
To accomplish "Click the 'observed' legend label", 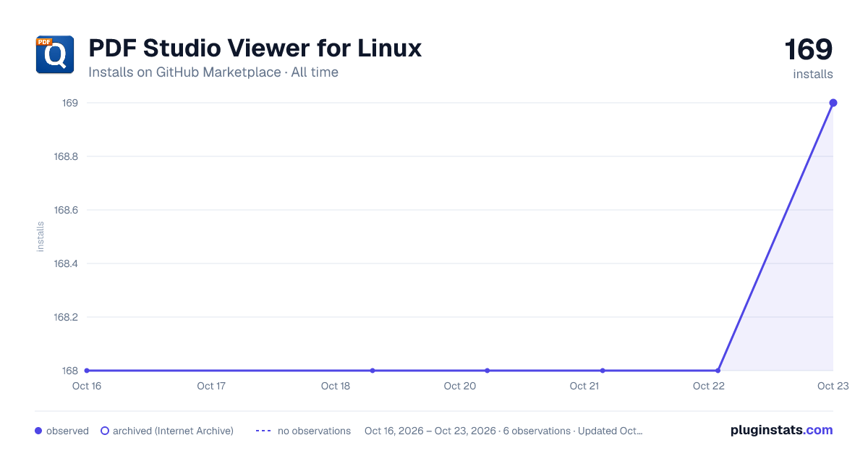I will (67, 431).
